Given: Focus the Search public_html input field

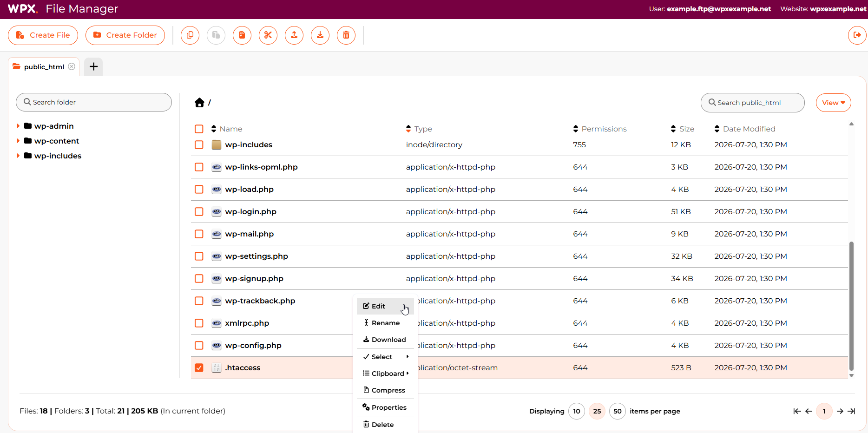Looking at the screenshot, I should (x=753, y=103).
